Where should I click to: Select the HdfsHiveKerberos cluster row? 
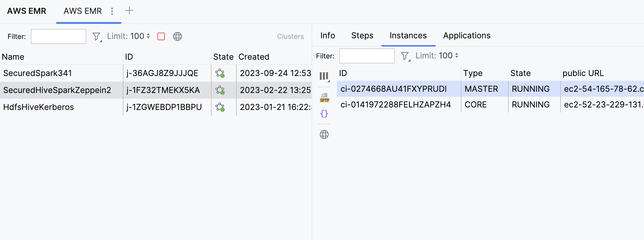(x=39, y=107)
